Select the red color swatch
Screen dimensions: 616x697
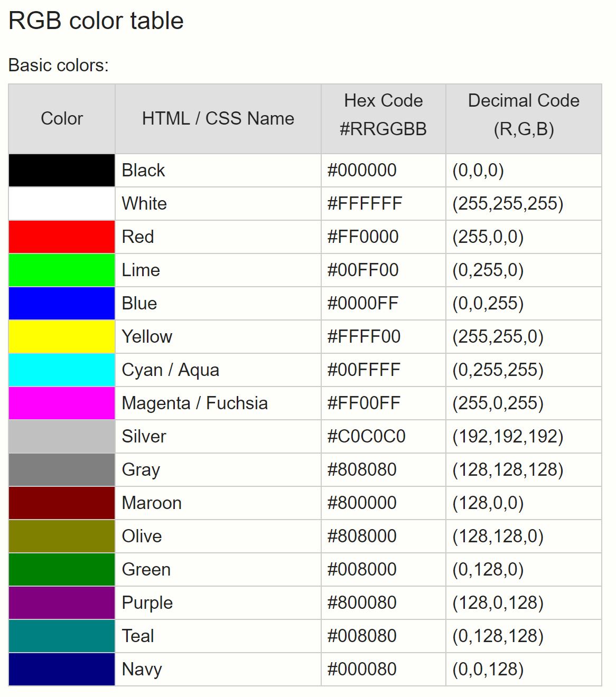62,237
